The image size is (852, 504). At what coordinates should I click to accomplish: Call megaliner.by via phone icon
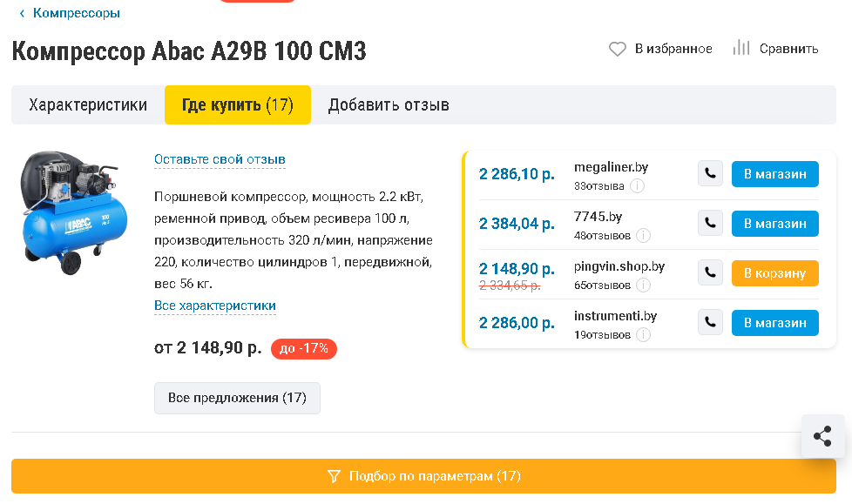710,174
